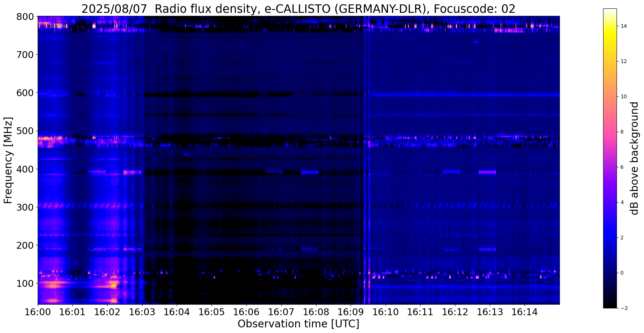Click the 16:04 time tick label
644x333 pixels.
tap(177, 312)
